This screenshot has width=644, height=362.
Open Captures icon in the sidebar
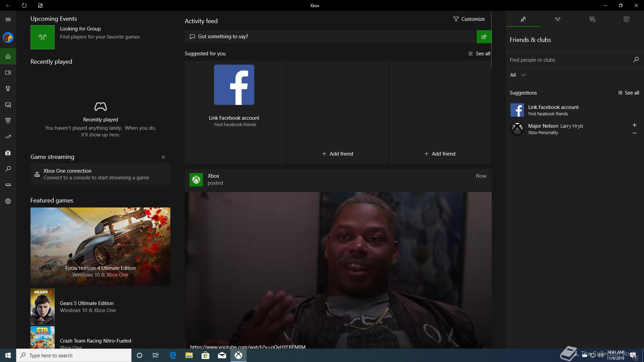click(x=8, y=105)
